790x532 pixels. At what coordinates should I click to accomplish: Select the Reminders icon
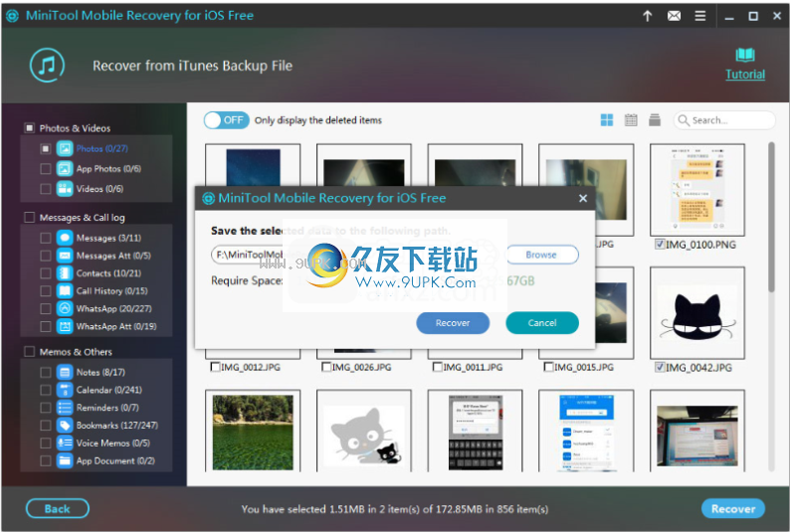click(65, 408)
